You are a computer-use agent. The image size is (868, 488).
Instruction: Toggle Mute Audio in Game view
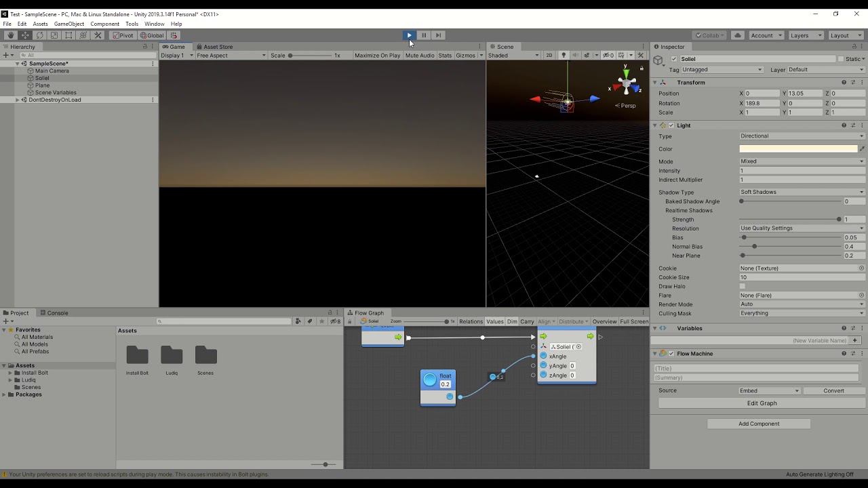(x=420, y=56)
